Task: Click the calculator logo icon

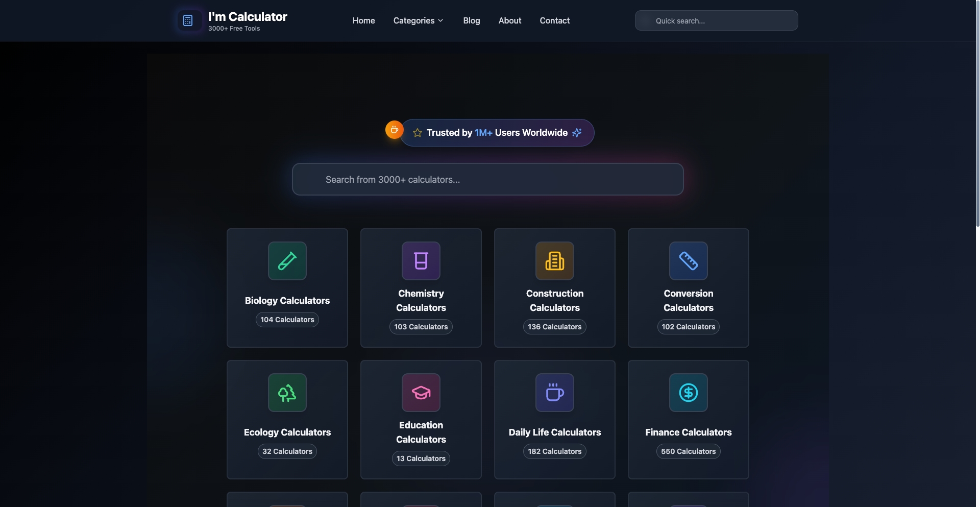Action: (188, 20)
